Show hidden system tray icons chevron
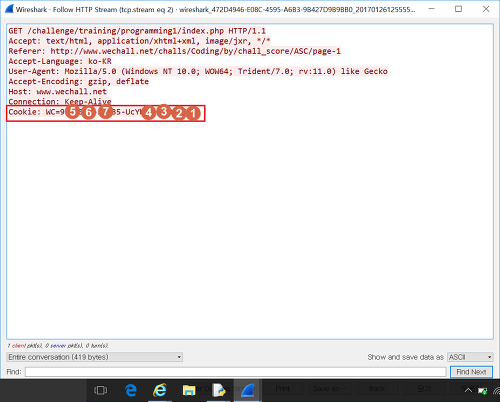500x402 pixels. (468, 390)
